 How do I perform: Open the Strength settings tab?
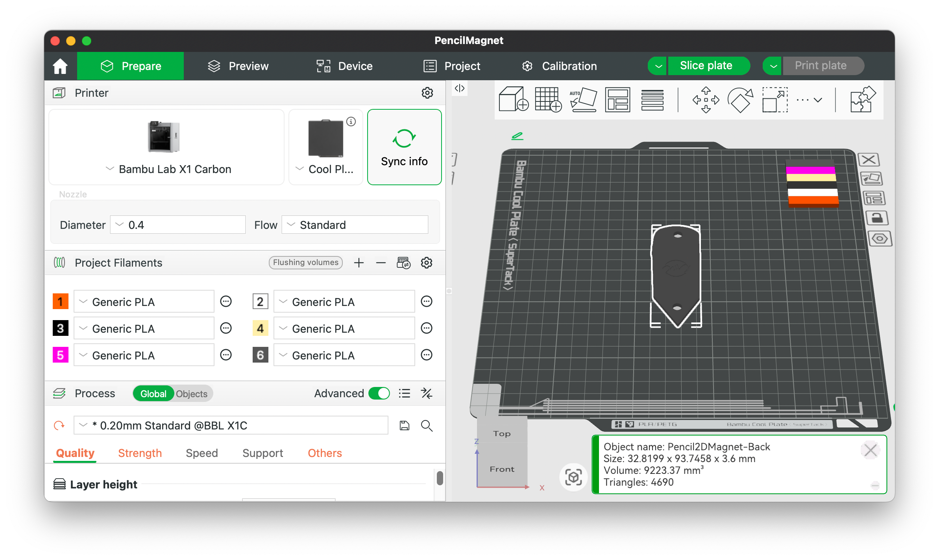coord(140,453)
